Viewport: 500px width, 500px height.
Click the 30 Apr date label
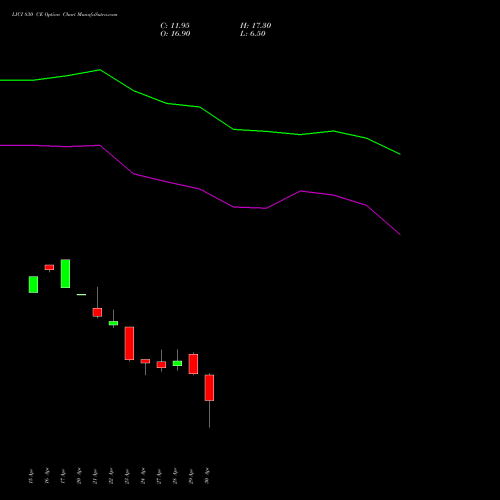tap(207, 476)
